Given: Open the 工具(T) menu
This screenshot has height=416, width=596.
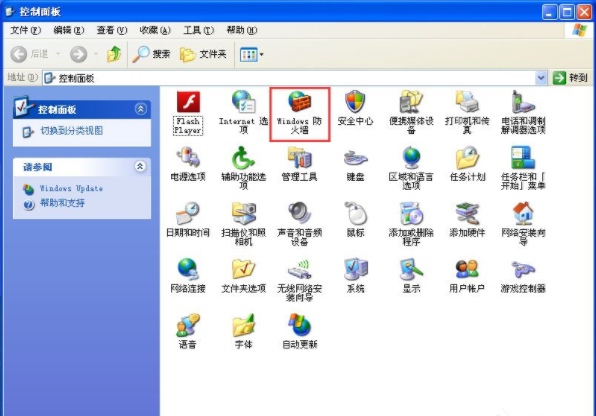Looking at the screenshot, I should [198, 30].
